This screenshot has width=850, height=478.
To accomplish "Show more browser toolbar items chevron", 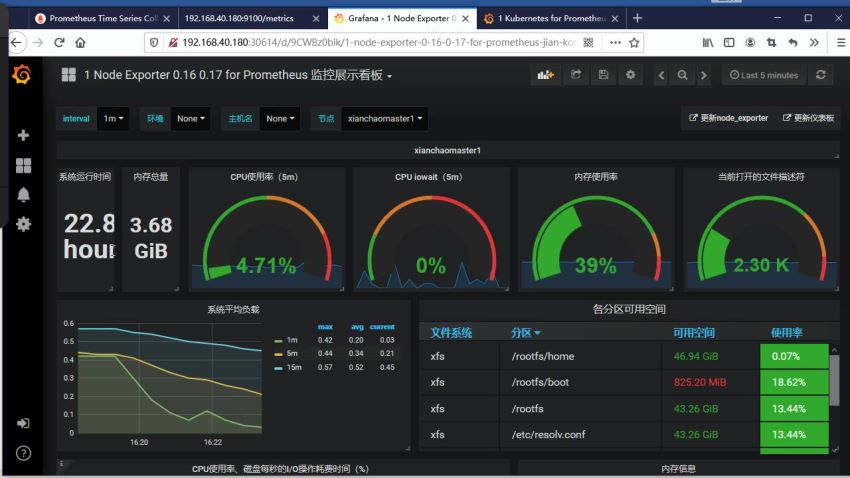I will pyautogui.click(x=814, y=42).
